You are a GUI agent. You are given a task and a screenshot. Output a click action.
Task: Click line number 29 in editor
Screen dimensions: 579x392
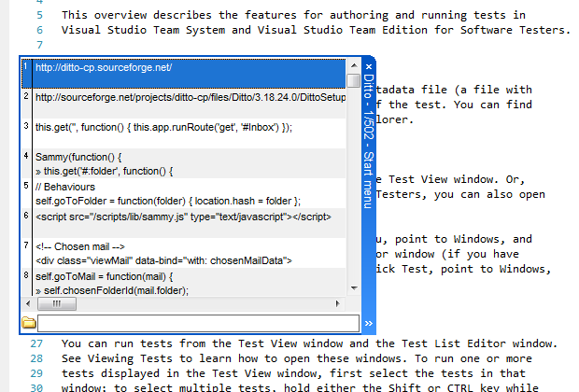(x=36, y=373)
